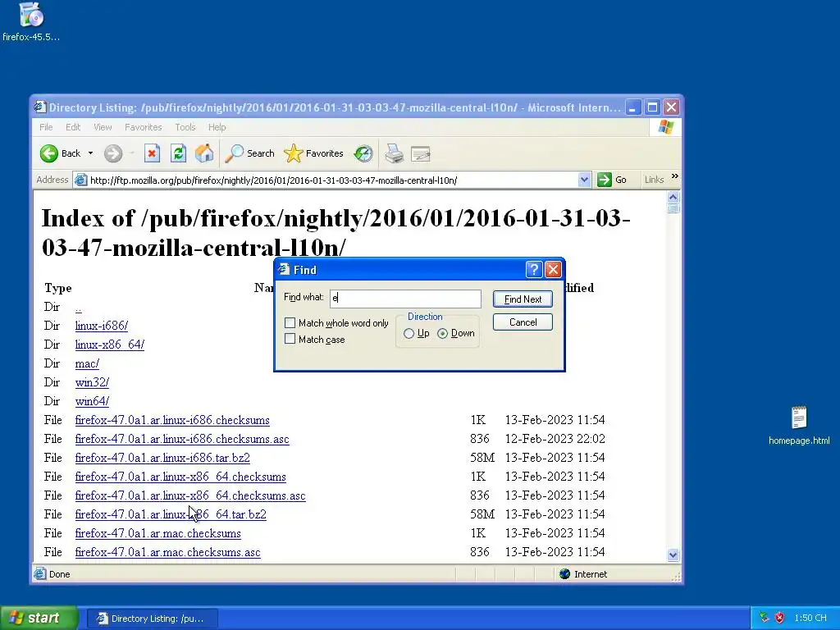Refresh the page with the Refresh icon

tap(178, 153)
